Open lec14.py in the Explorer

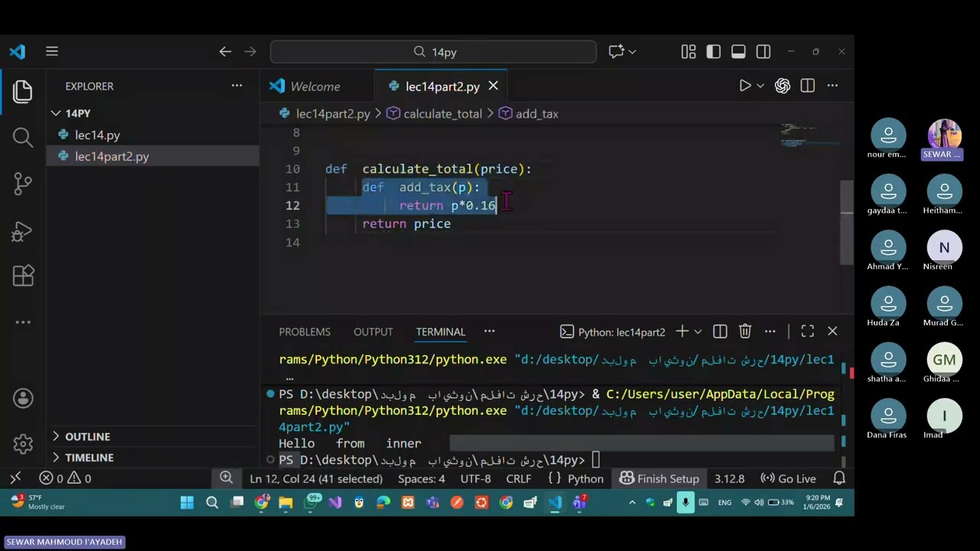click(97, 135)
